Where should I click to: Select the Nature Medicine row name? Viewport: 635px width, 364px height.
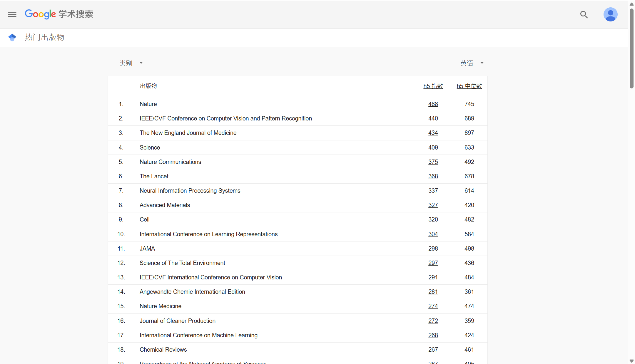(161, 306)
